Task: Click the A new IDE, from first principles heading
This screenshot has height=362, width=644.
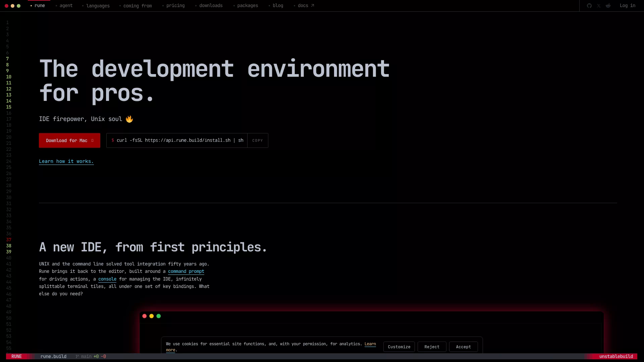Action: 153,247
